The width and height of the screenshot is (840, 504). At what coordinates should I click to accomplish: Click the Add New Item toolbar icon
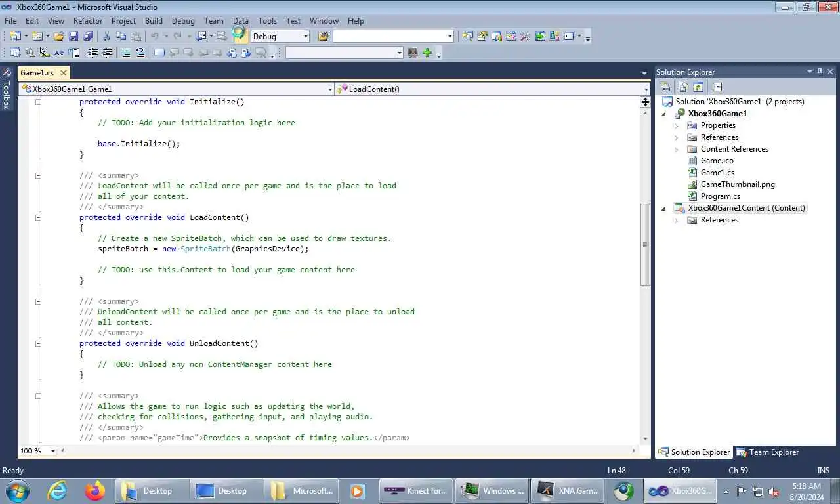37,36
